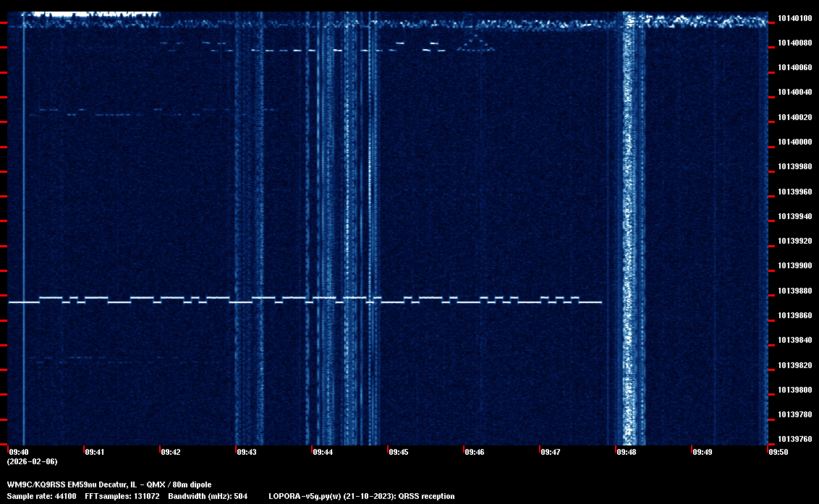Image resolution: width=819 pixels, height=504 pixels.
Task: Click the 09:40 time marker
Action: (18, 452)
